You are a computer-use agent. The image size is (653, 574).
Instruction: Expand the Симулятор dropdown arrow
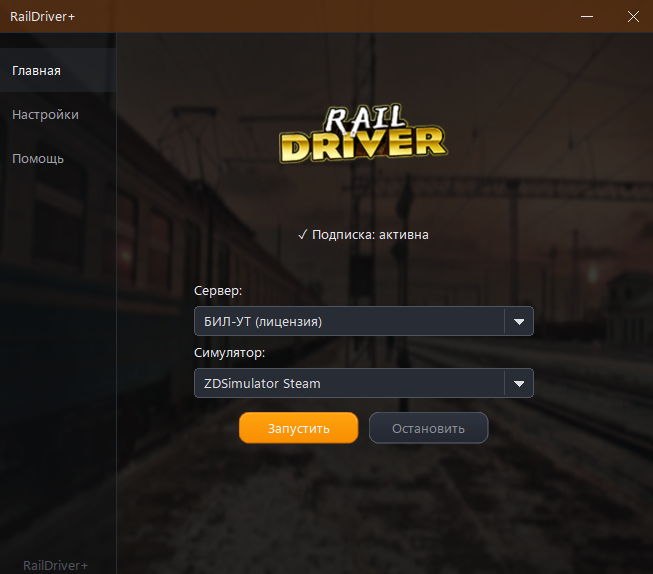[x=519, y=383]
